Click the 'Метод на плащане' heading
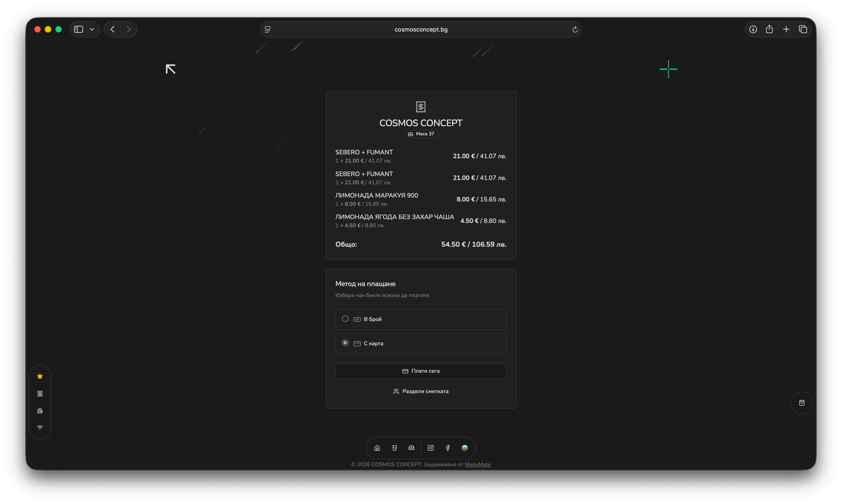842x504 pixels. pyautogui.click(x=365, y=284)
